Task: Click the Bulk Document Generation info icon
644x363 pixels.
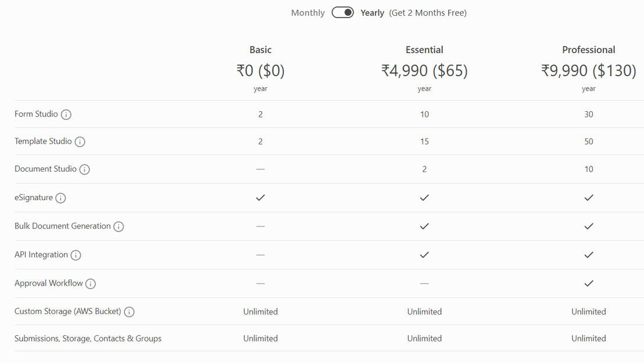Action: tap(118, 226)
